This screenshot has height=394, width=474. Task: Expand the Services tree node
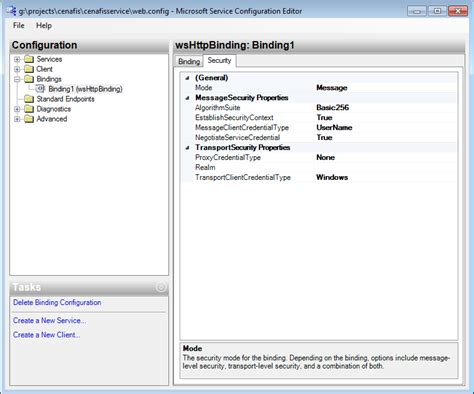tap(17, 59)
